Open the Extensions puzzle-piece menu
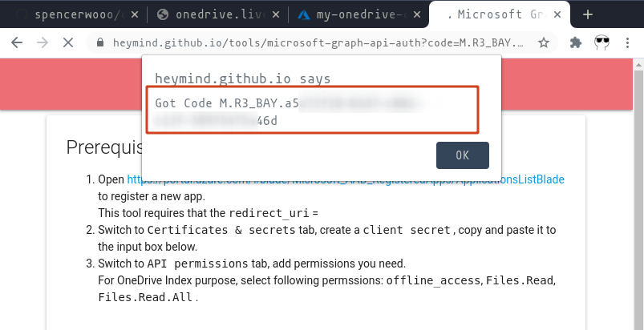Viewport: 644px width, 330px height. tap(576, 42)
